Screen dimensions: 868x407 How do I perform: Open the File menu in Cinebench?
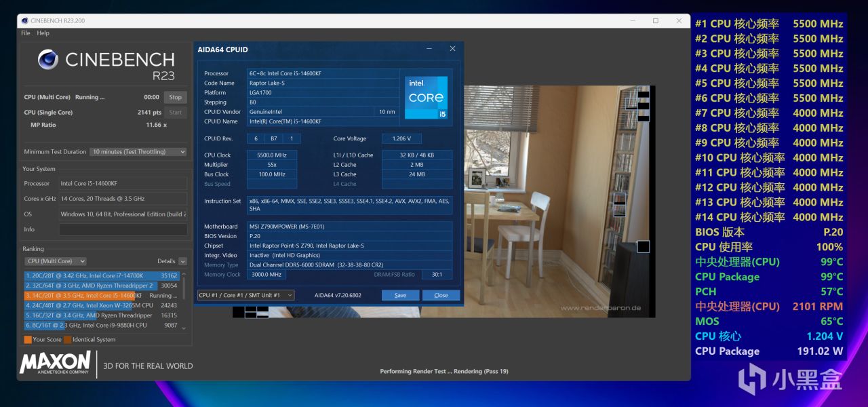pos(26,33)
